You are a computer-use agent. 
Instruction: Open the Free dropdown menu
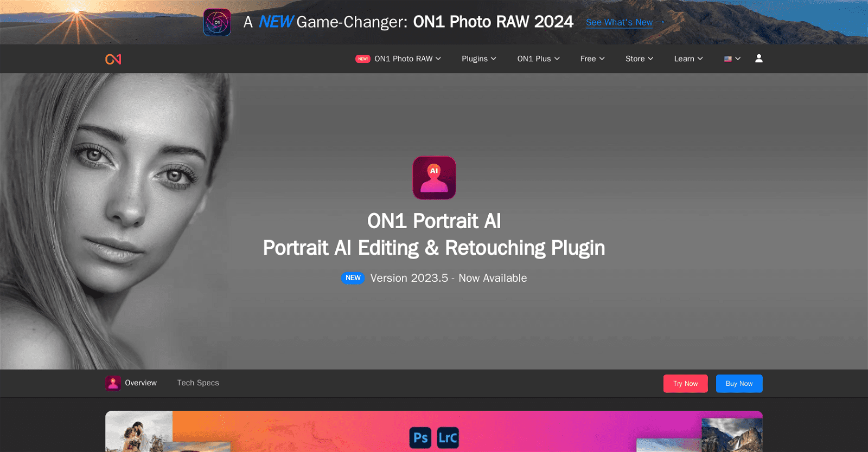(592, 59)
